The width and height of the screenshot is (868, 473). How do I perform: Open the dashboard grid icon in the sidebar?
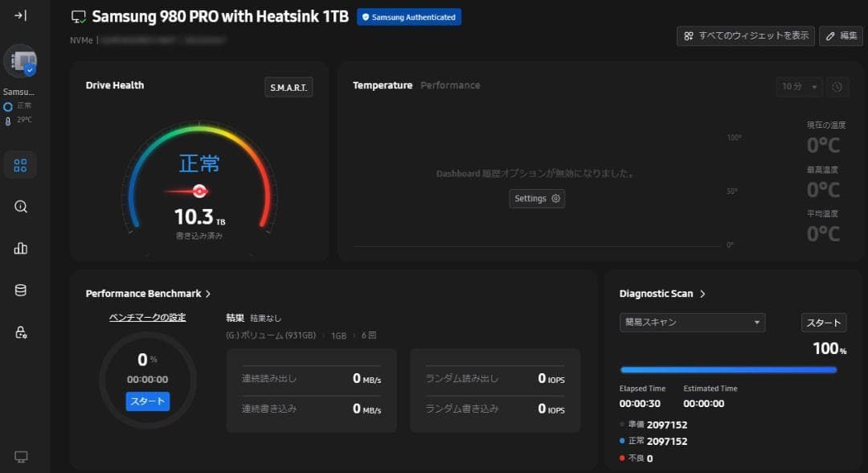(x=20, y=165)
